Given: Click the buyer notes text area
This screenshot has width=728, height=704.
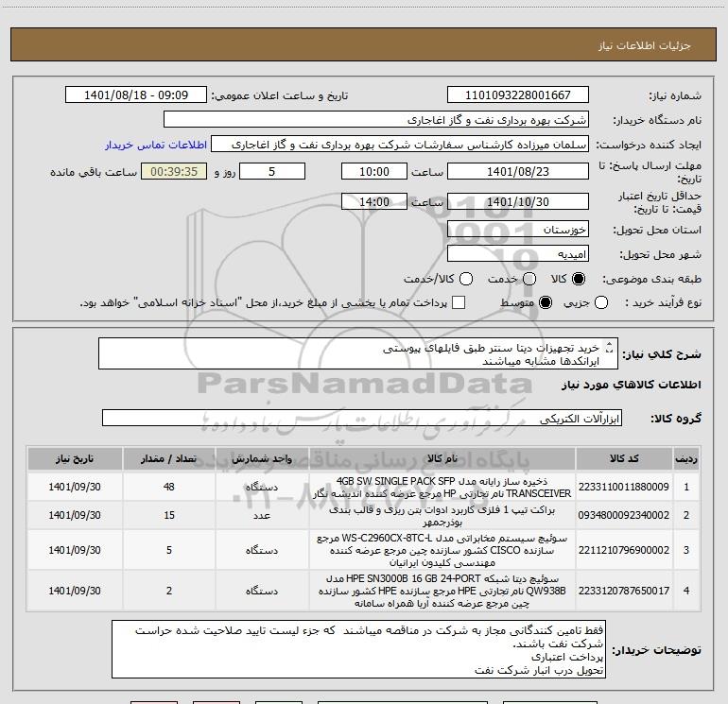Looking at the screenshot, I should point(358,649).
